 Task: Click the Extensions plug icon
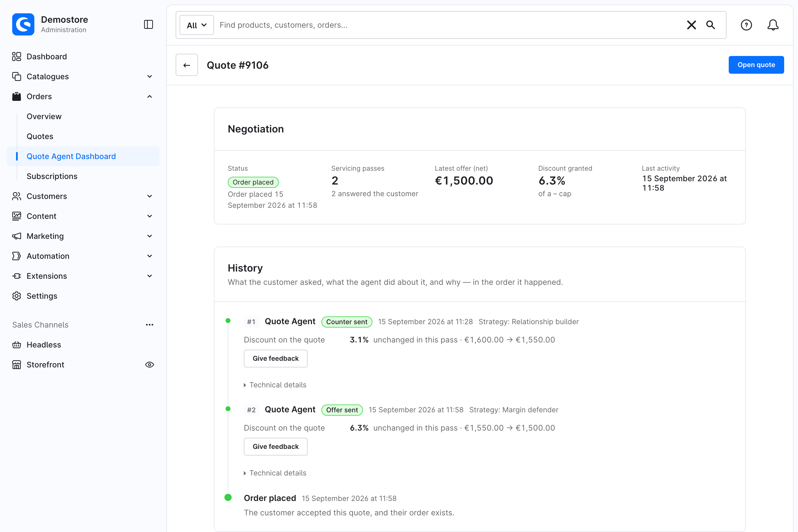pos(17,276)
